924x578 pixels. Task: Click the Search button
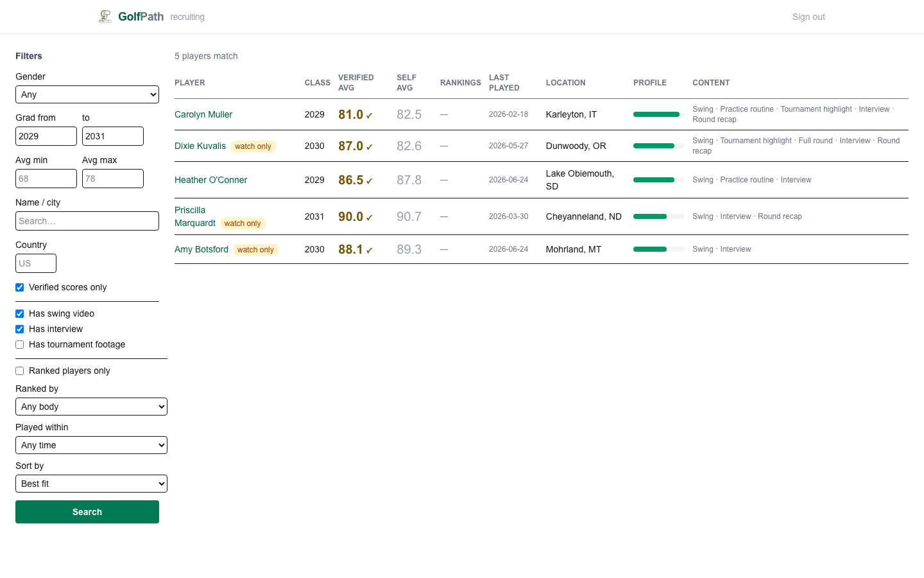click(x=87, y=512)
